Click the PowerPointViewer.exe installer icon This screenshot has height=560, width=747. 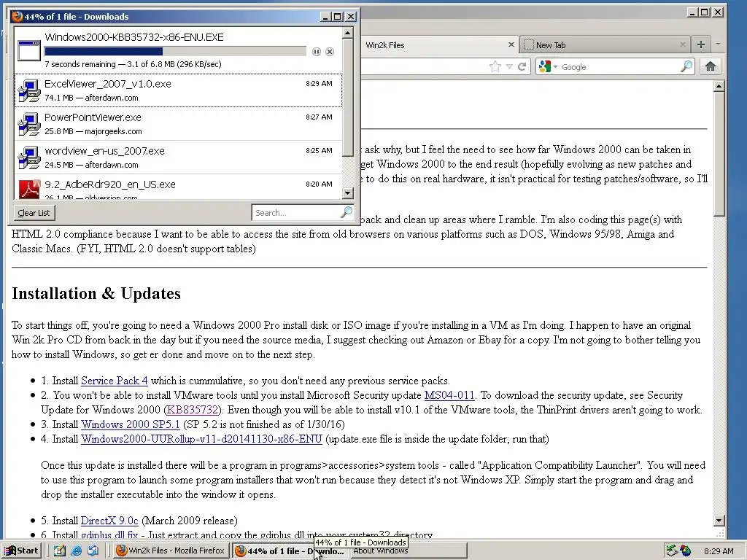(29, 124)
